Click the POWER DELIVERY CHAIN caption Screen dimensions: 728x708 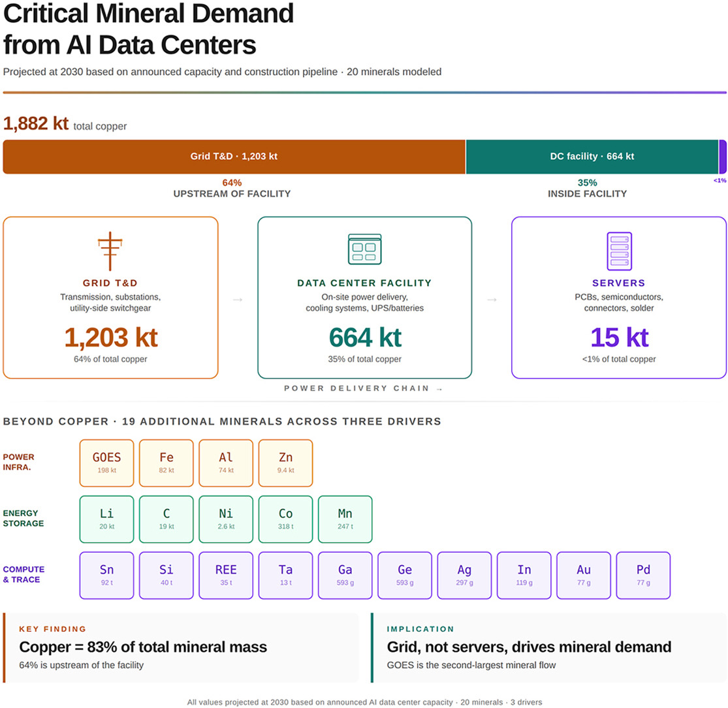pos(363,388)
